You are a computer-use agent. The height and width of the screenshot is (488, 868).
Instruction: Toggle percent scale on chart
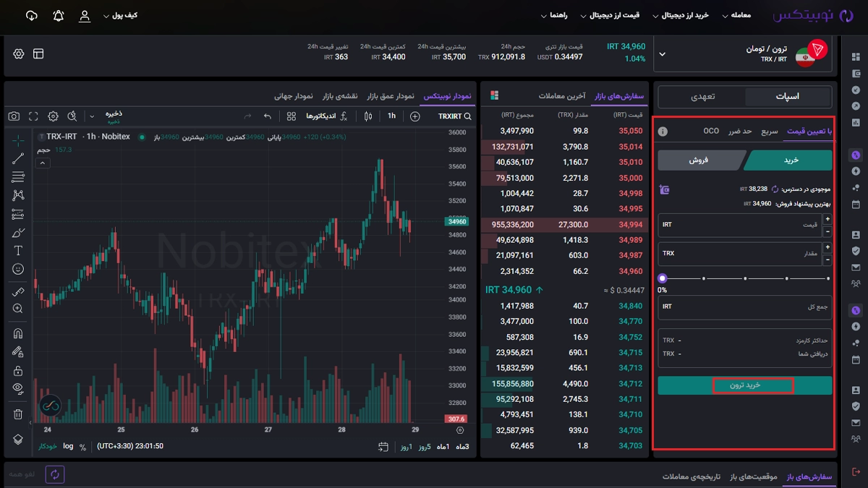click(x=83, y=447)
